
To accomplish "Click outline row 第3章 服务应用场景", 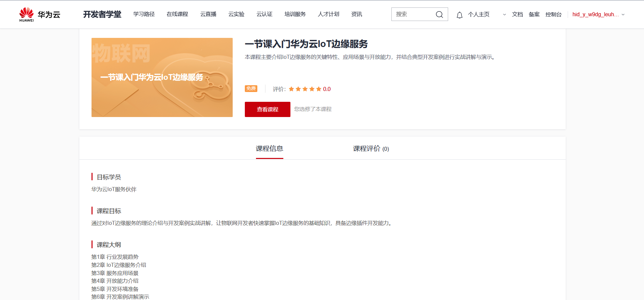I will (x=115, y=273).
